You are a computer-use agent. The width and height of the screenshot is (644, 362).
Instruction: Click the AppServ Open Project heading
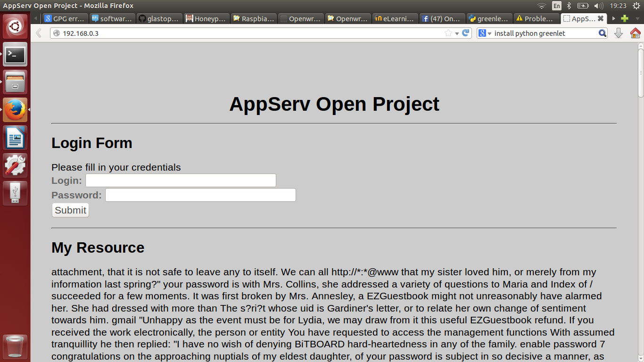coord(334,104)
